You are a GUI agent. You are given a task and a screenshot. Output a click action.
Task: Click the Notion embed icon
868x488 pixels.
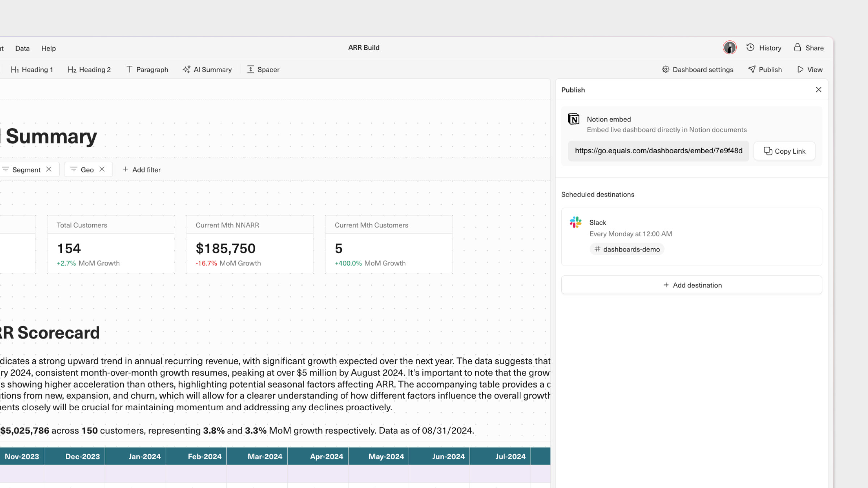coord(574,119)
